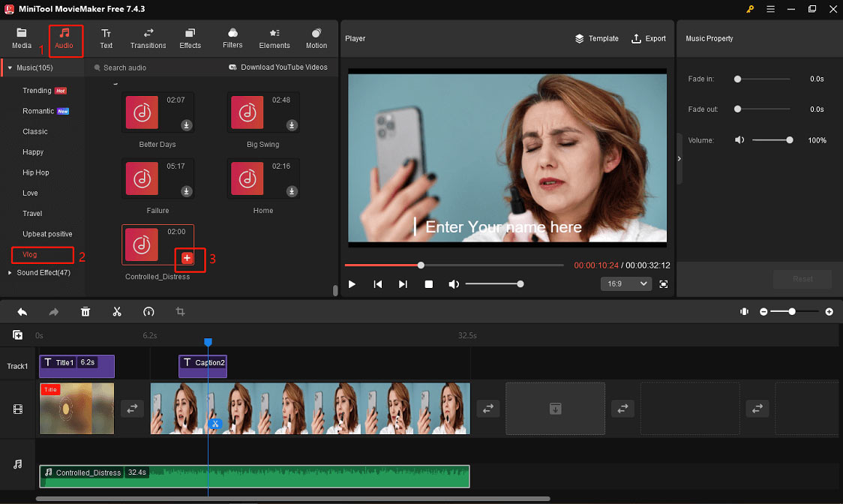Select the Caption2 text clip

click(202, 366)
